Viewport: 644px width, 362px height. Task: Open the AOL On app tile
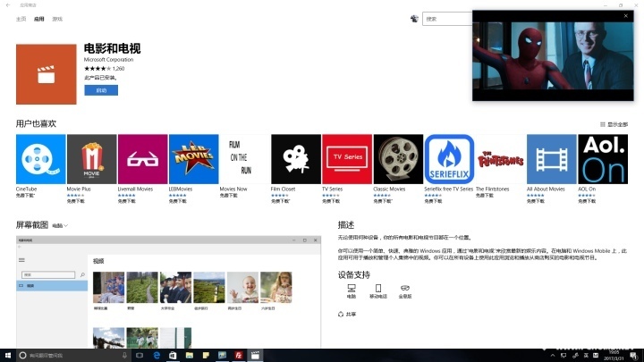603,159
